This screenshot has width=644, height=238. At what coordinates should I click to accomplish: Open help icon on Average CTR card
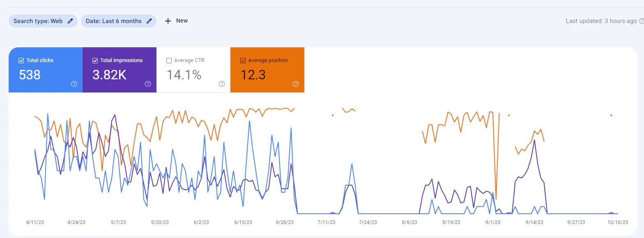[x=222, y=84]
